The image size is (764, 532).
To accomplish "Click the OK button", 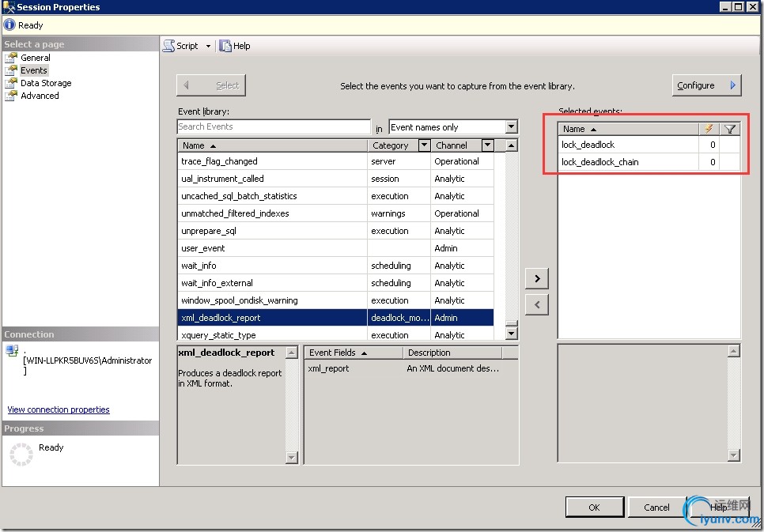I will pos(595,507).
